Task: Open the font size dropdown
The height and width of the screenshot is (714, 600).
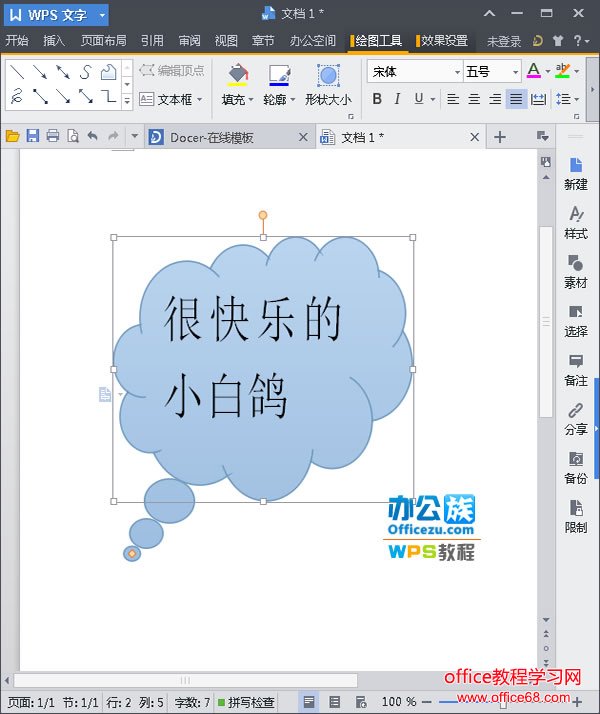Action: tap(515, 72)
